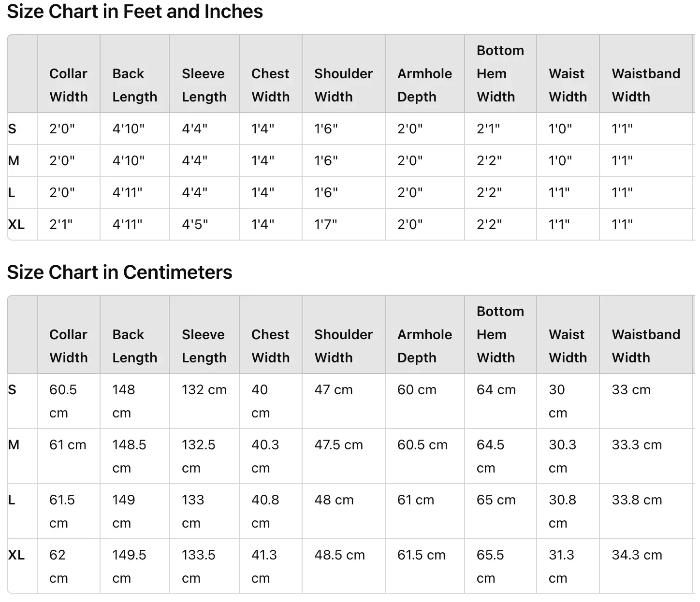The width and height of the screenshot is (700, 602).
Task: Select the L row label in centimeters table
Action: 12,500
